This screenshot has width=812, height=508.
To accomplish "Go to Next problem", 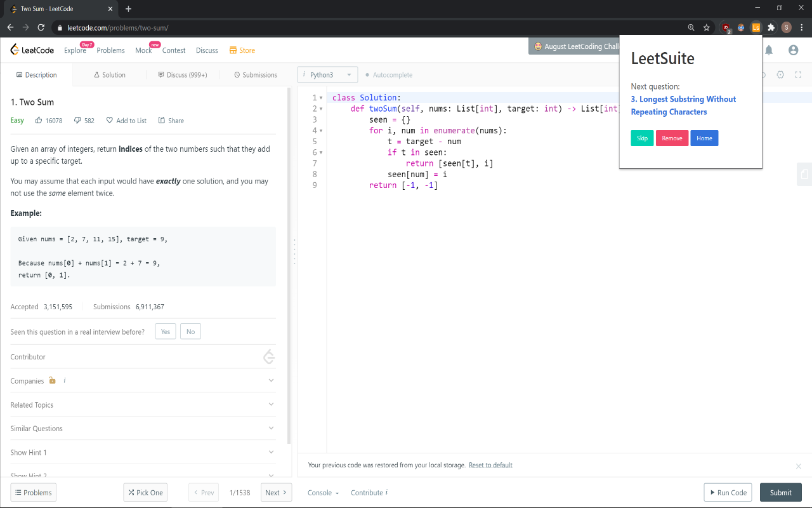I will (x=277, y=493).
